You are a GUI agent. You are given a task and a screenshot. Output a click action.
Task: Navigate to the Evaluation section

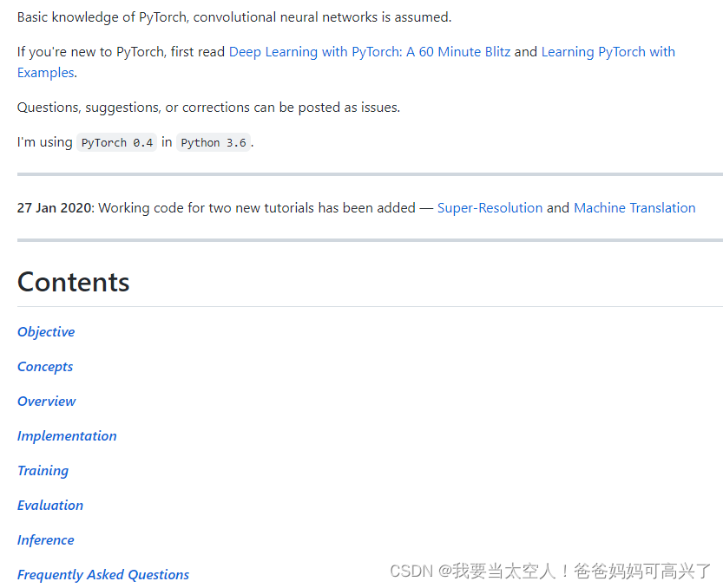[x=50, y=506]
